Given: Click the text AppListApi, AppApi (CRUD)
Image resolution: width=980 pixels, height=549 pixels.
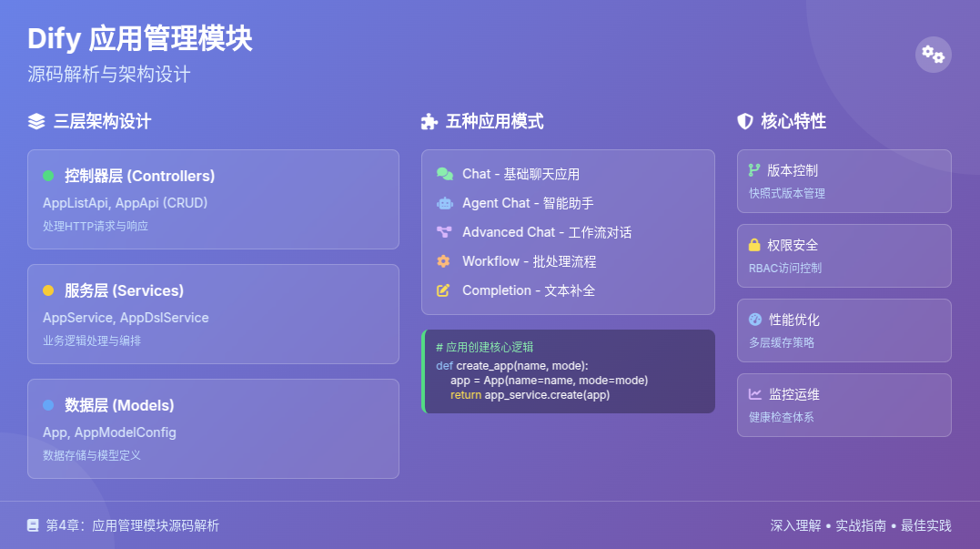Looking at the screenshot, I should click(x=125, y=203).
